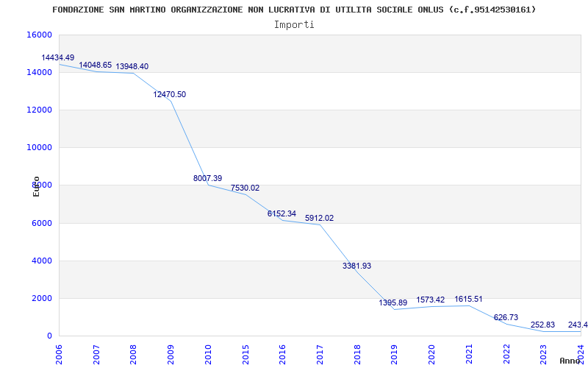The height and width of the screenshot is (368, 588).
Task: Select the data label 12470.50
Action: (170, 95)
